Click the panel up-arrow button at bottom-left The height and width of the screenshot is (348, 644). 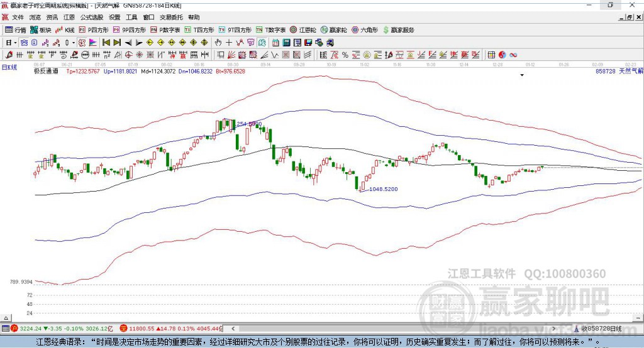pos(6,318)
